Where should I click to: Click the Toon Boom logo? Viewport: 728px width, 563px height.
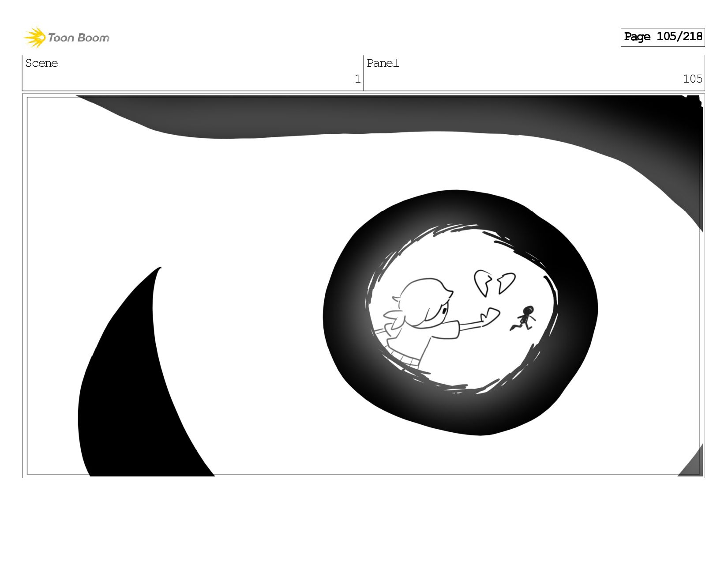tap(66, 38)
